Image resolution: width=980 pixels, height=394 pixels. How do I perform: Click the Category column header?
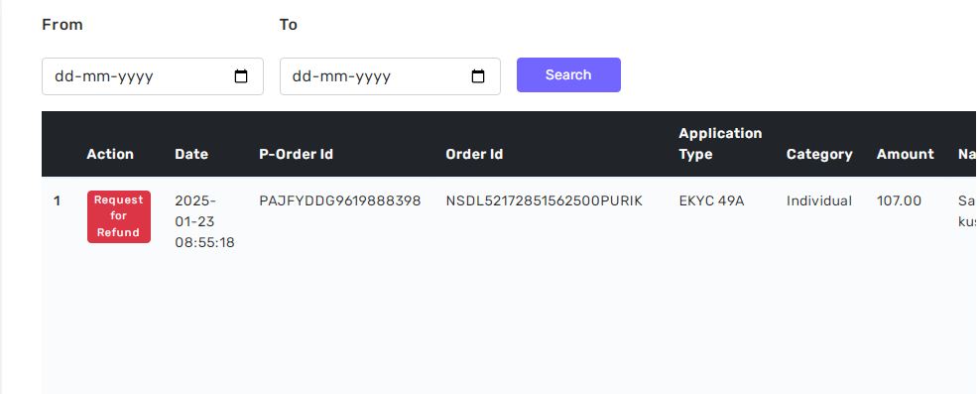[819, 155]
